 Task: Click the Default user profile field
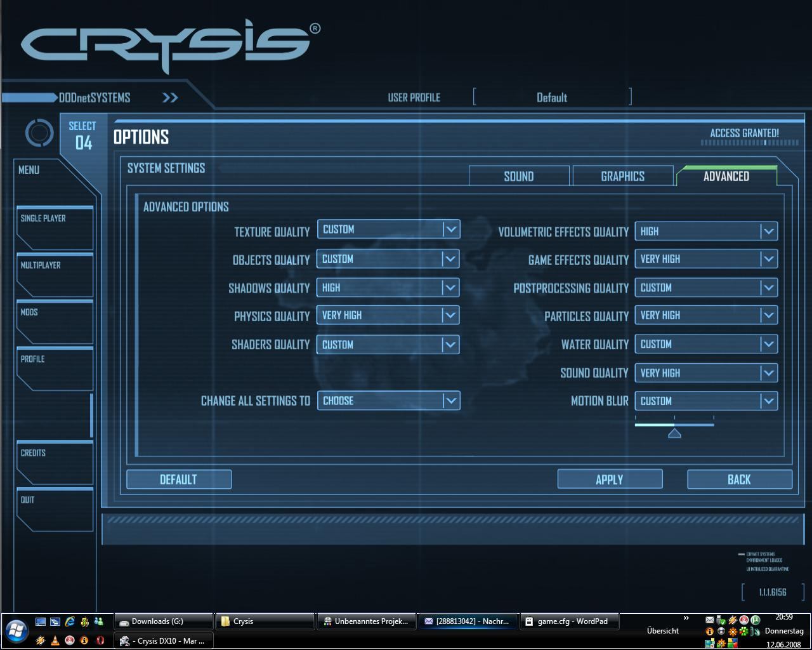click(x=552, y=97)
